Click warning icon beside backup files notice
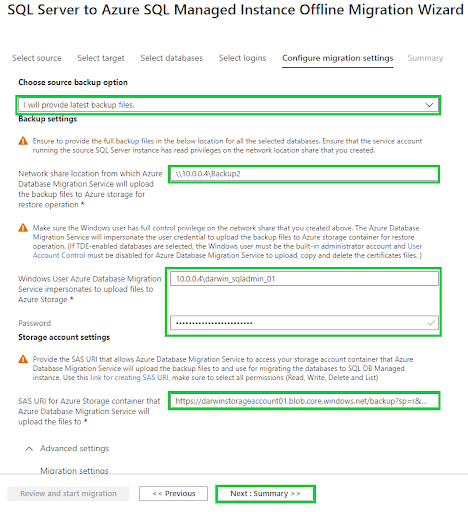Screen dimensions: 468x512 [23, 141]
